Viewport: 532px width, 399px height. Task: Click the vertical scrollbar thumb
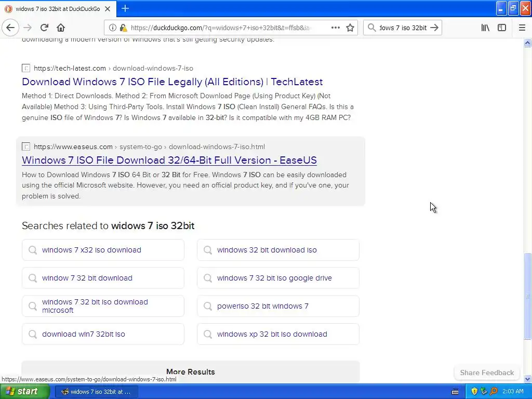click(528, 296)
